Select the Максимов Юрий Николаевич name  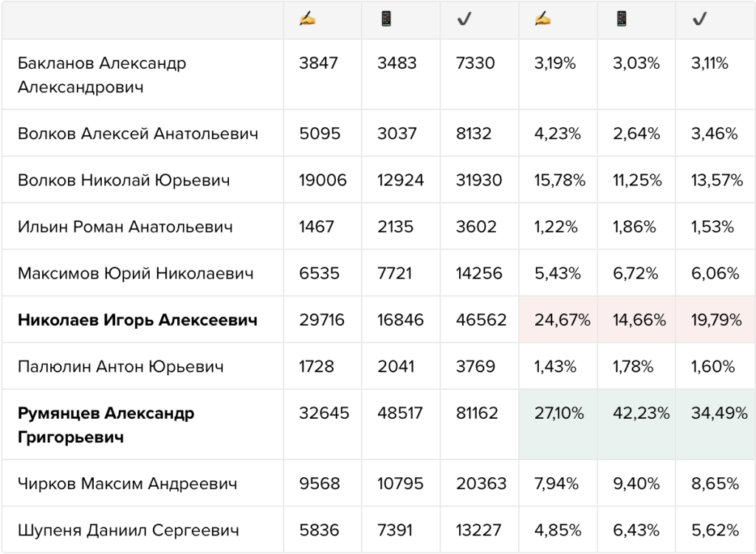point(136,273)
